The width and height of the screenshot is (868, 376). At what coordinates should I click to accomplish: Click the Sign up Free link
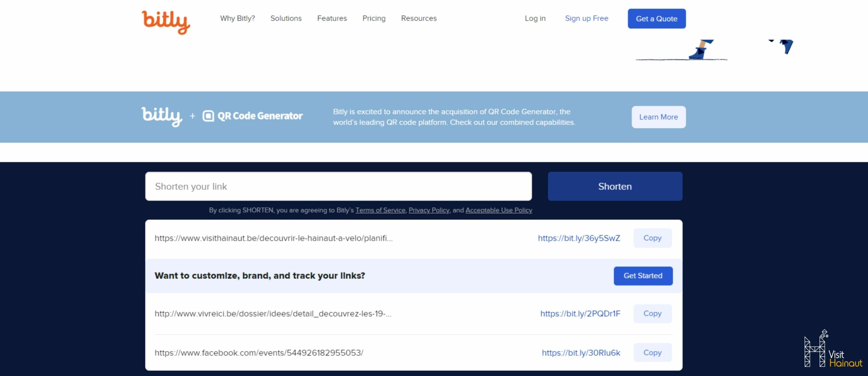coord(586,18)
